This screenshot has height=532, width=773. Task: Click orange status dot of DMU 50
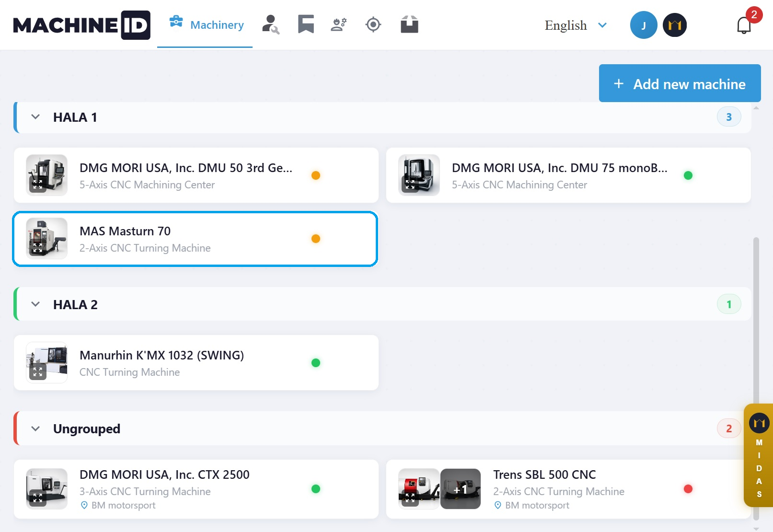[316, 175]
